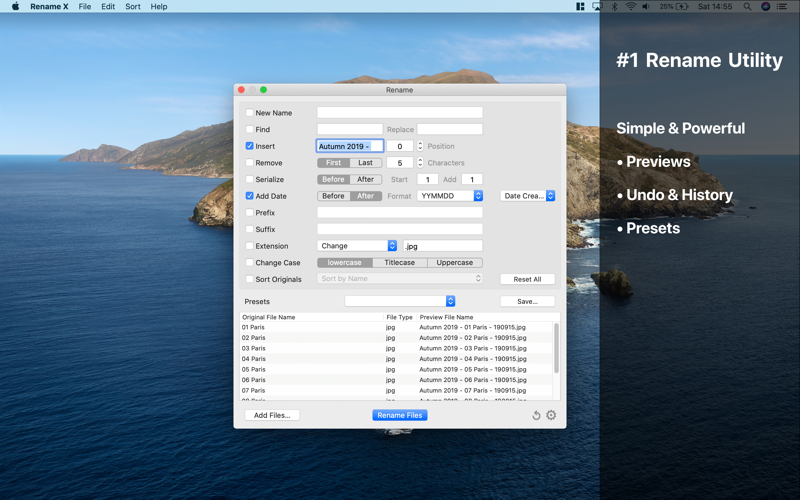The height and width of the screenshot is (500, 800).
Task: Open the YYMMDD date format dropdown
Action: click(x=449, y=196)
